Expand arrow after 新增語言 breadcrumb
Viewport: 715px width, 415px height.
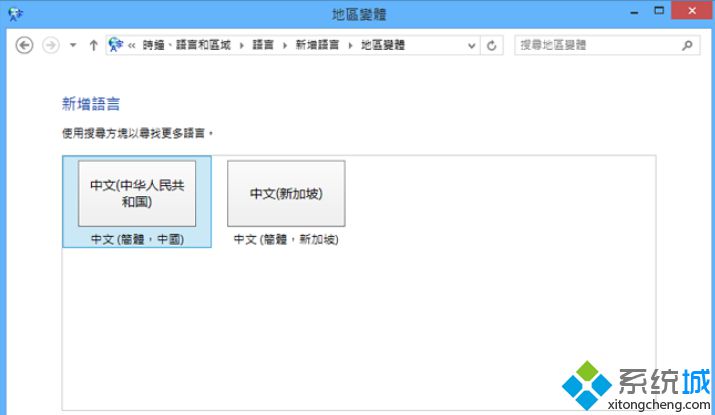[x=350, y=45]
